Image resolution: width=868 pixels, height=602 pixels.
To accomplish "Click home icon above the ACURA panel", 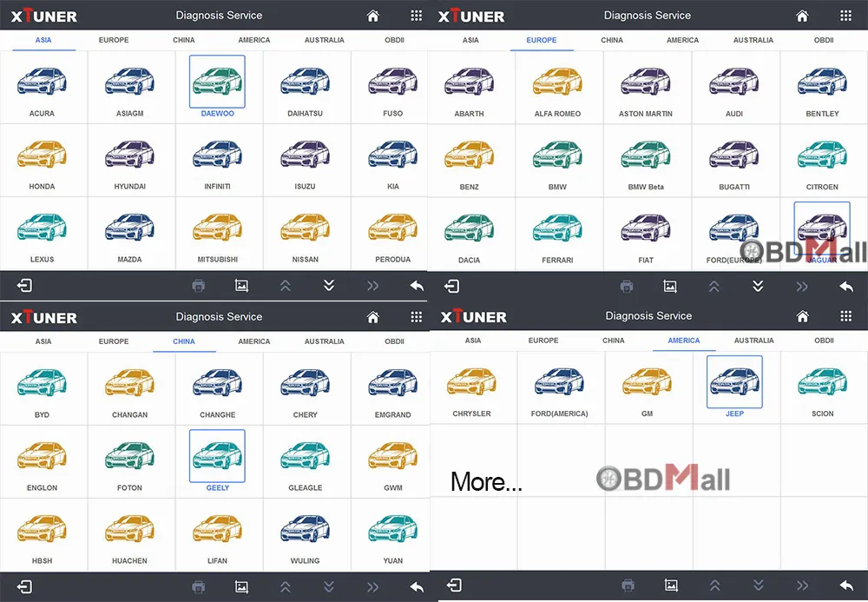I will point(372,16).
